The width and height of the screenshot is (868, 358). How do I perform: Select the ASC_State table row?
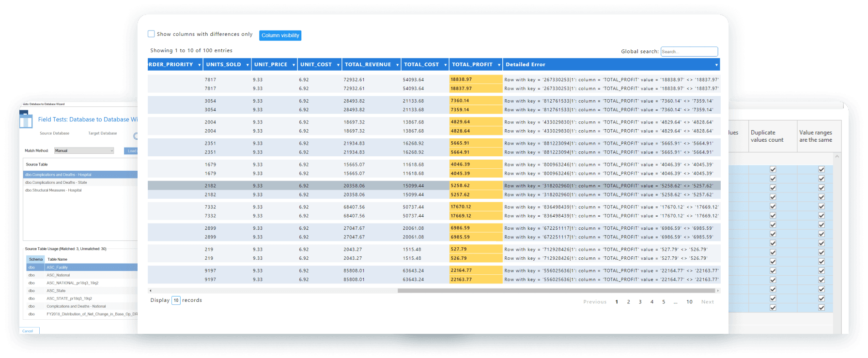pyautogui.click(x=82, y=291)
